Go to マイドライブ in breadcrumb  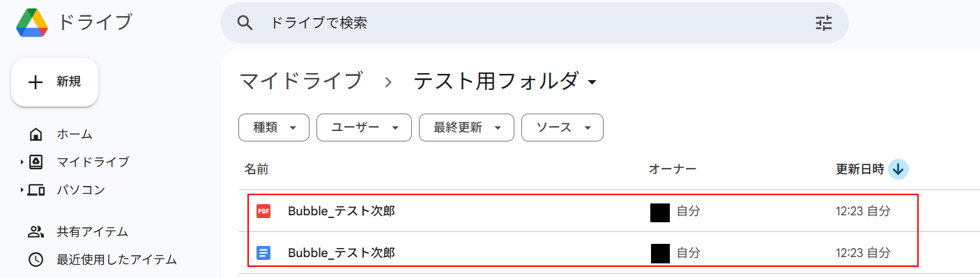tap(300, 81)
